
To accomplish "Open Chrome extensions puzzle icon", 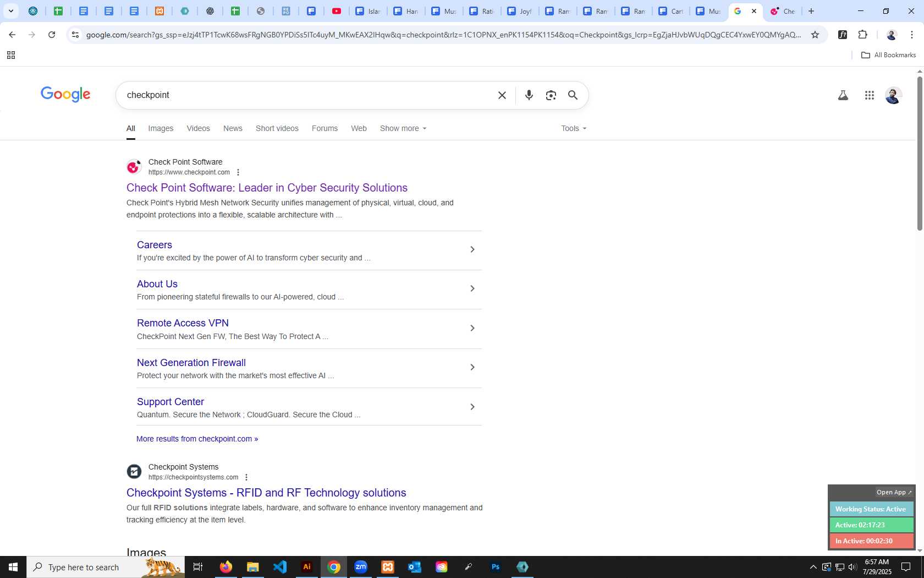I will [x=862, y=35].
